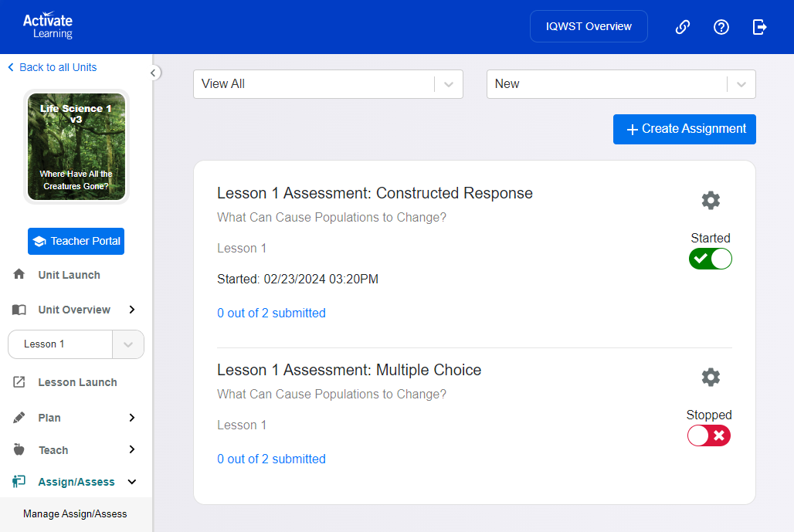Enable the Stopped Multiple Choice assessment toggle

click(x=708, y=435)
